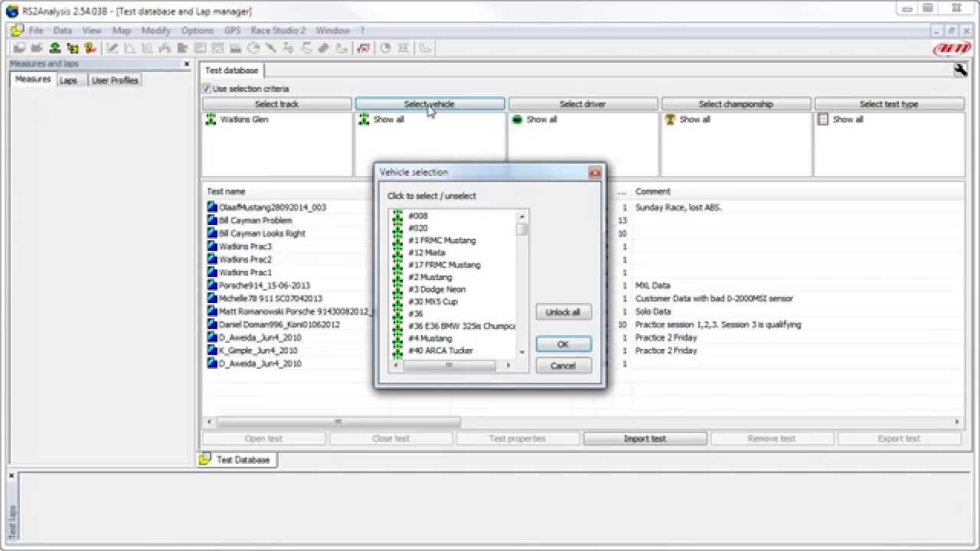Open the Map menu
The width and height of the screenshot is (980, 551).
coord(121,31)
